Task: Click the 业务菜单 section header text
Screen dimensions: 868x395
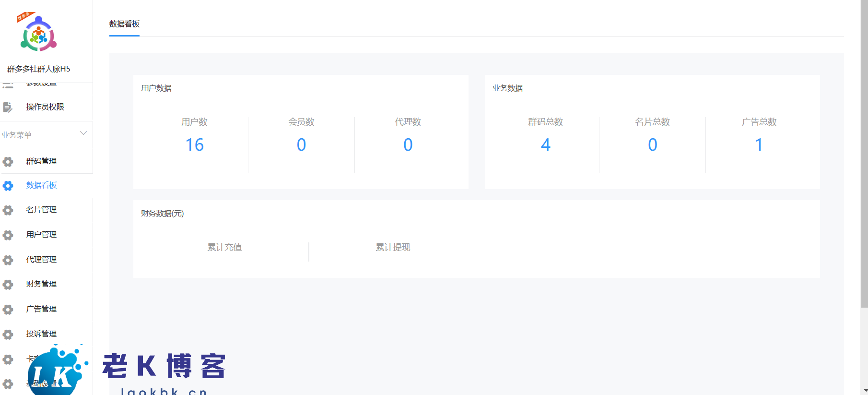Action: tap(17, 135)
